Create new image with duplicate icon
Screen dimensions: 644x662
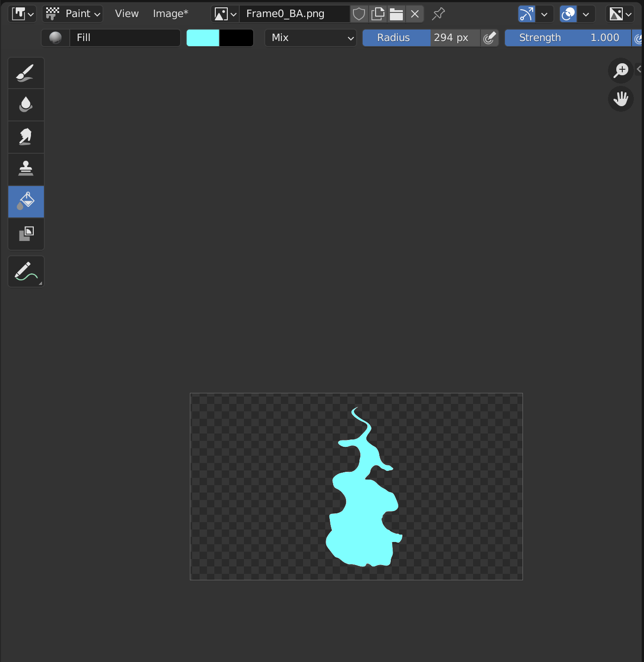(x=377, y=14)
